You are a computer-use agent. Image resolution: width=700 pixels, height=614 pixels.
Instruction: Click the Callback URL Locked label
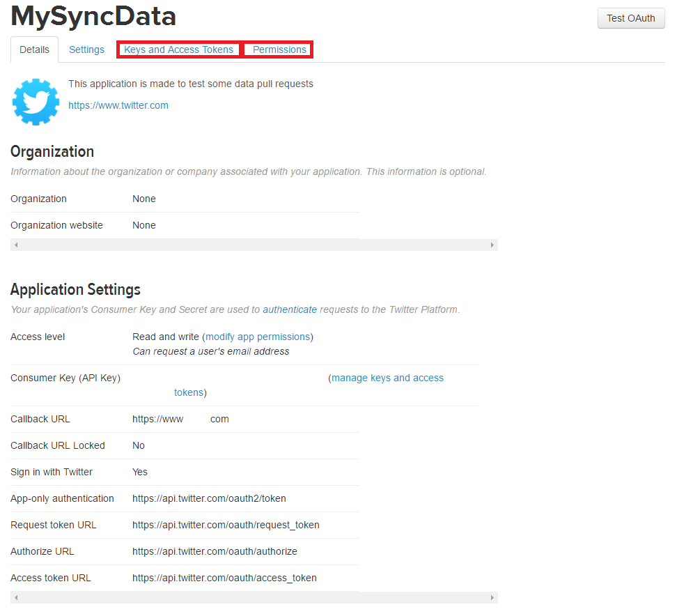pyautogui.click(x=58, y=445)
